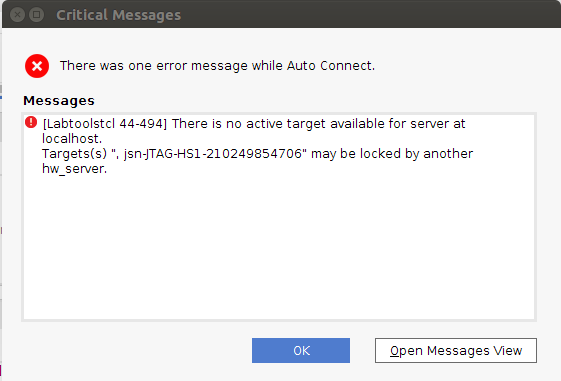Click the 'may be locked by another' text
561x381 pixels.
coord(392,153)
